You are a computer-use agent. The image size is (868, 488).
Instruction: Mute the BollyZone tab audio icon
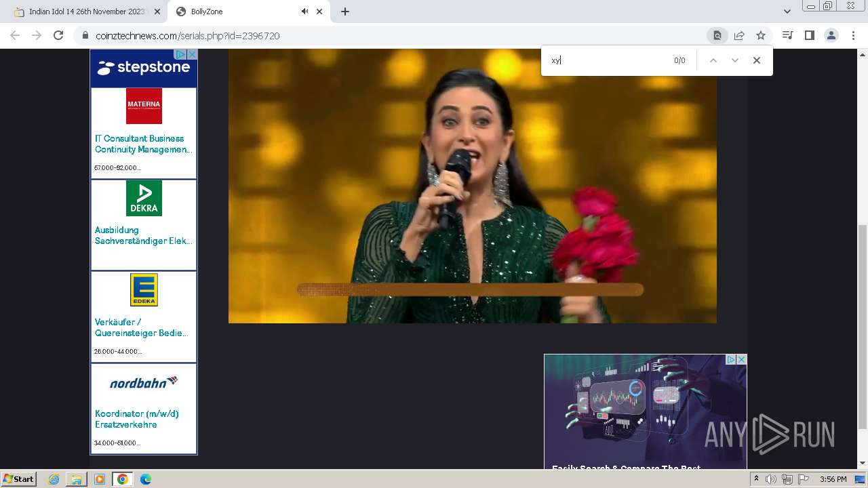[304, 12]
